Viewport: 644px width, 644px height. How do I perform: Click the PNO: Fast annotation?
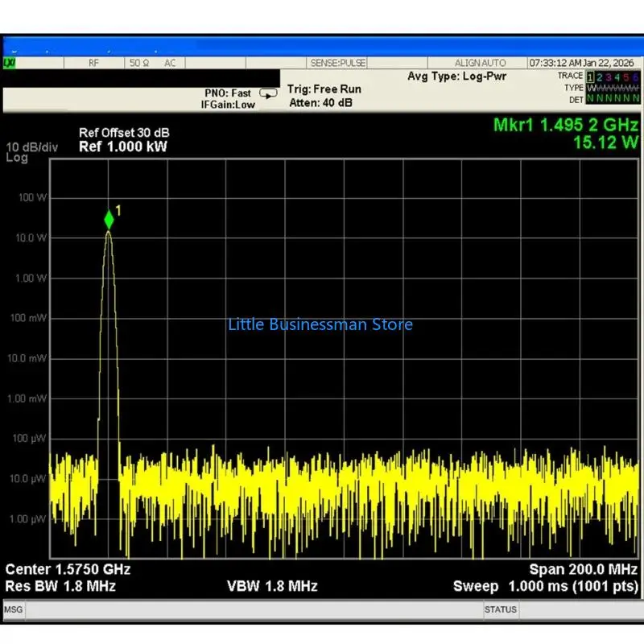pyautogui.click(x=228, y=93)
